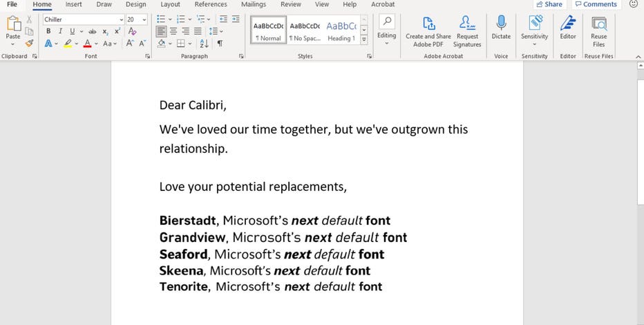Toggle Show/Hide paragraph marks
644x325 pixels.
click(x=220, y=43)
